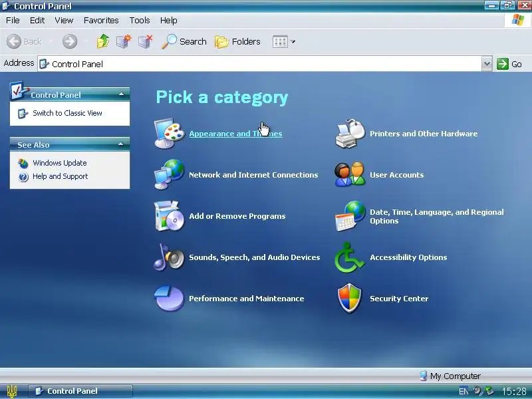This screenshot has width=532, height=399.
Task: Click the green Go arrow button
Action: click(503, 64)
